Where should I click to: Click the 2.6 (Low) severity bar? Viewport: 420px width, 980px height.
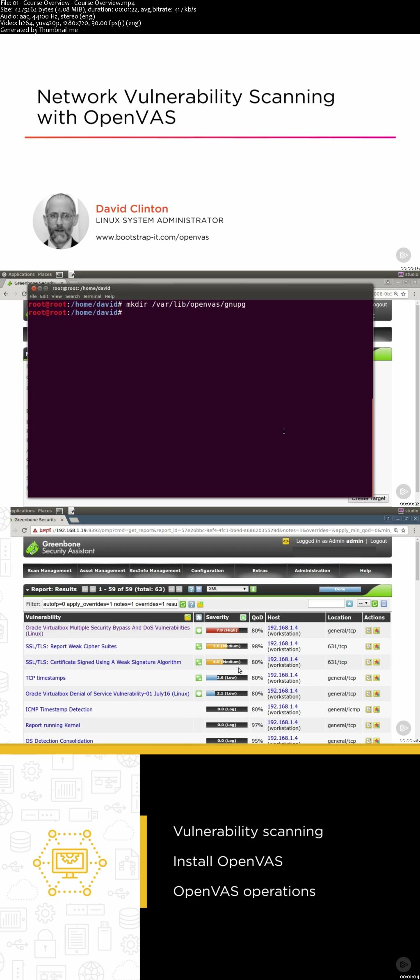click(227, 677)
